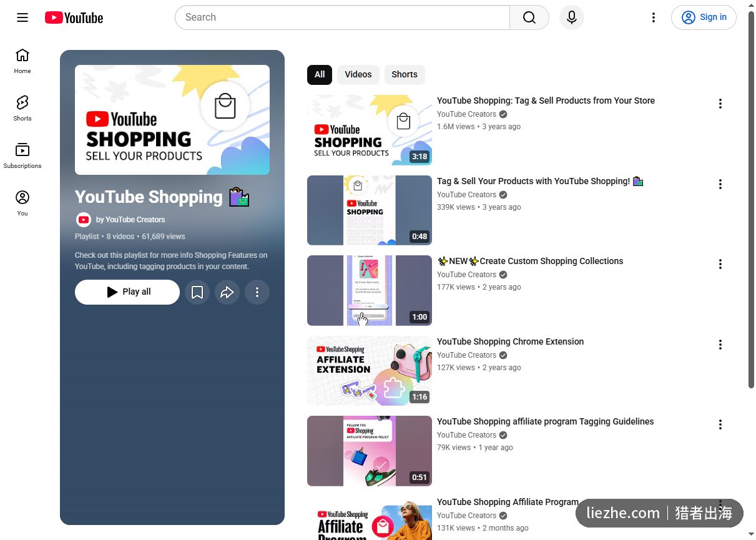Screen dimensions: 756x540
Task: Click the YouTube logo
Action: [x=74, y=17]
